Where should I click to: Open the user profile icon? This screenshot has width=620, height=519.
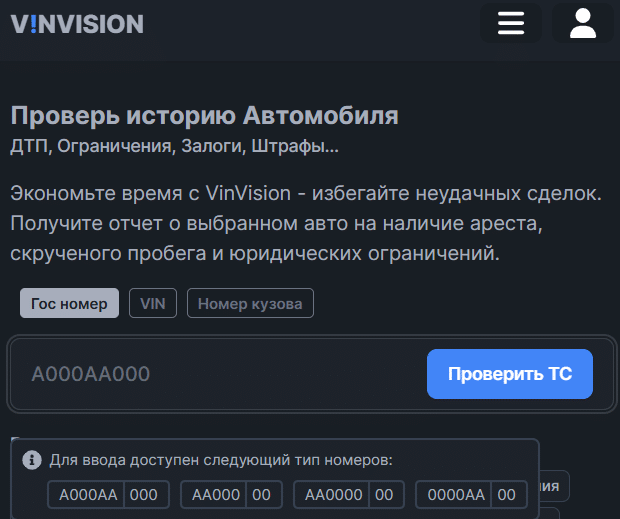pyautogui.click(x=582, y=23)
